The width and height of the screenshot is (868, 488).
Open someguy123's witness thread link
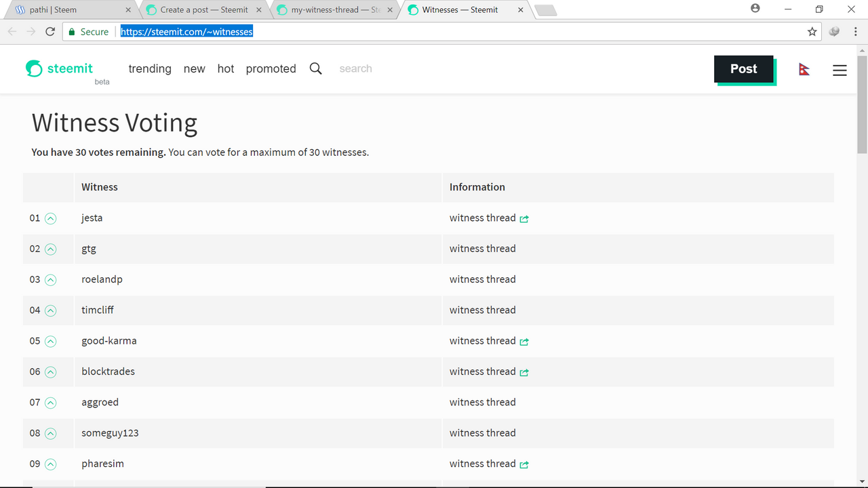click(x=482, y=433)
